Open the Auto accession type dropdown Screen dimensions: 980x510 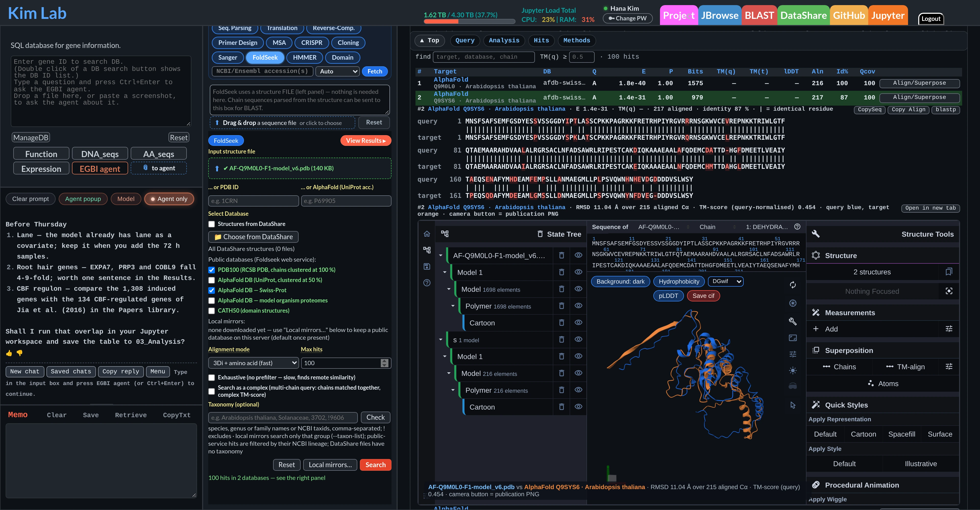pos(337,71)
